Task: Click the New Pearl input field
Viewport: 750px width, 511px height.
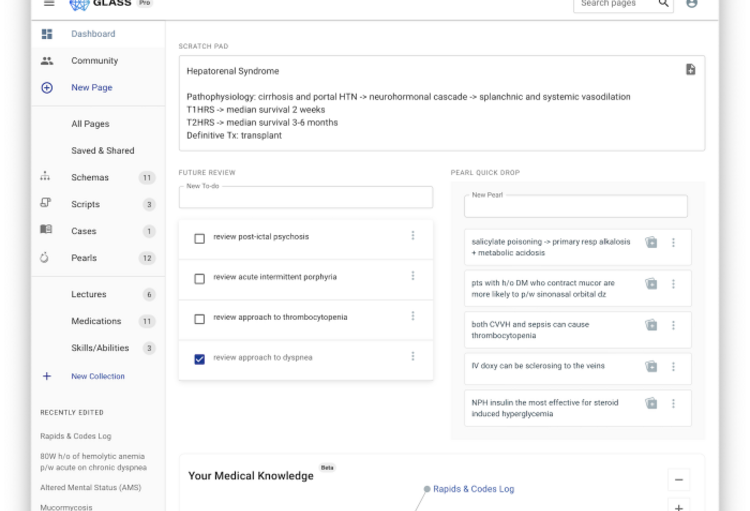Action: [x=575, y=206]
